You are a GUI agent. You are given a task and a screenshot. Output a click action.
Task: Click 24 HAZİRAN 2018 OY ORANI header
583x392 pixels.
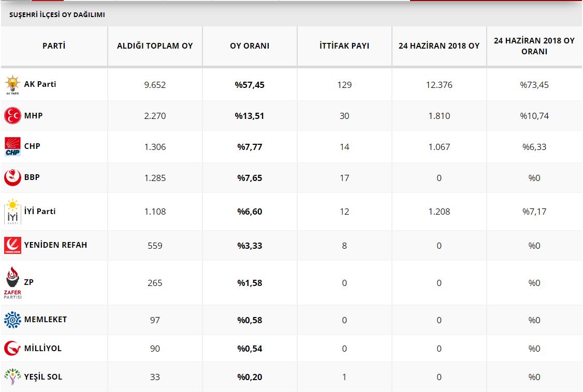(534, 46)
